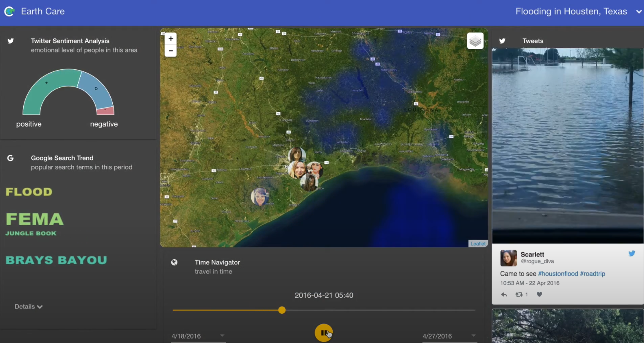Click the lone profile photo marker southwest of Houston
The image size is (644, 343).
pyautogui.click(x=260, y=196)
